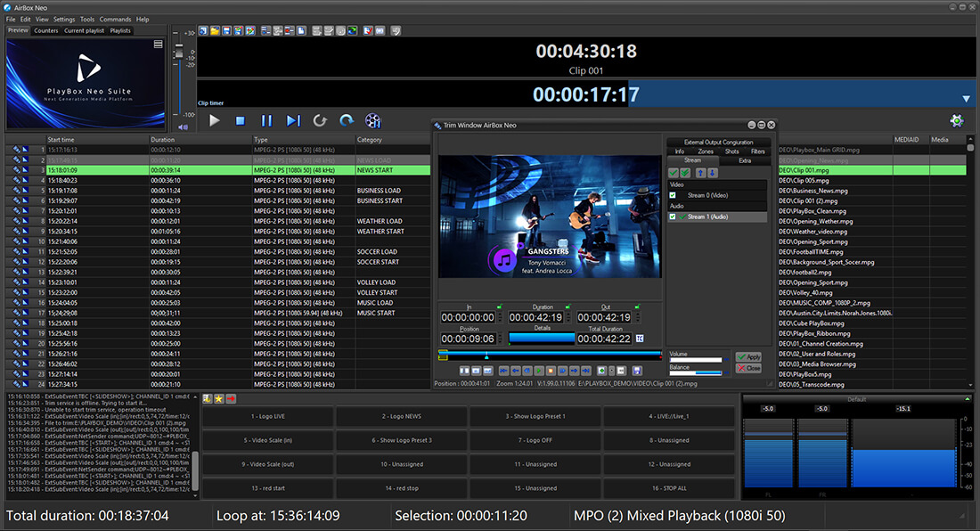Mute audio using the speaker icon
The image size is (980, 531).
pyautogui.click(x=183, y=127)
